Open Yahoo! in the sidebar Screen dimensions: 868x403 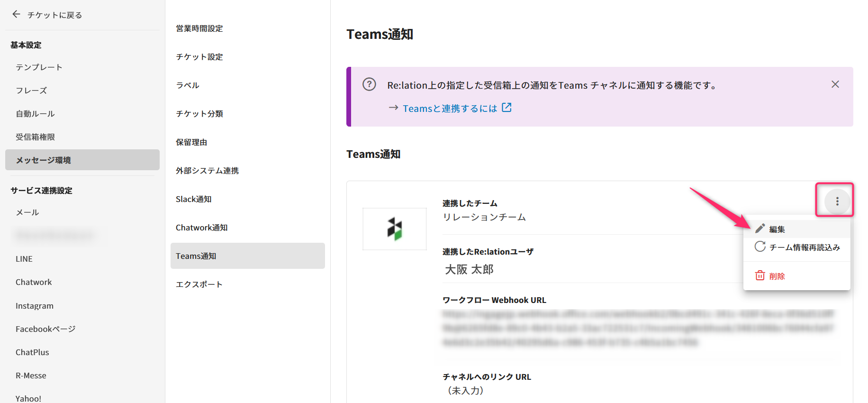pos(28,398)
